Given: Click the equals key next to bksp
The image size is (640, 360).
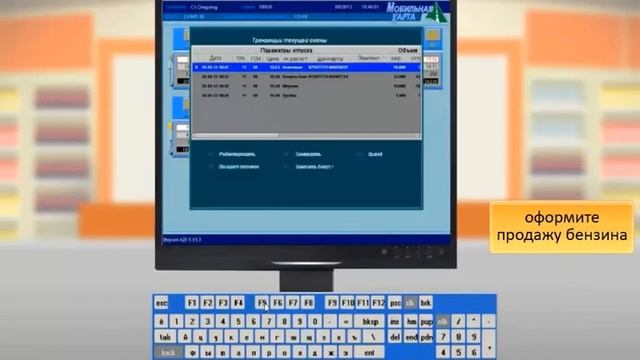Looking at the screenshot, I should tap(345, 322).
